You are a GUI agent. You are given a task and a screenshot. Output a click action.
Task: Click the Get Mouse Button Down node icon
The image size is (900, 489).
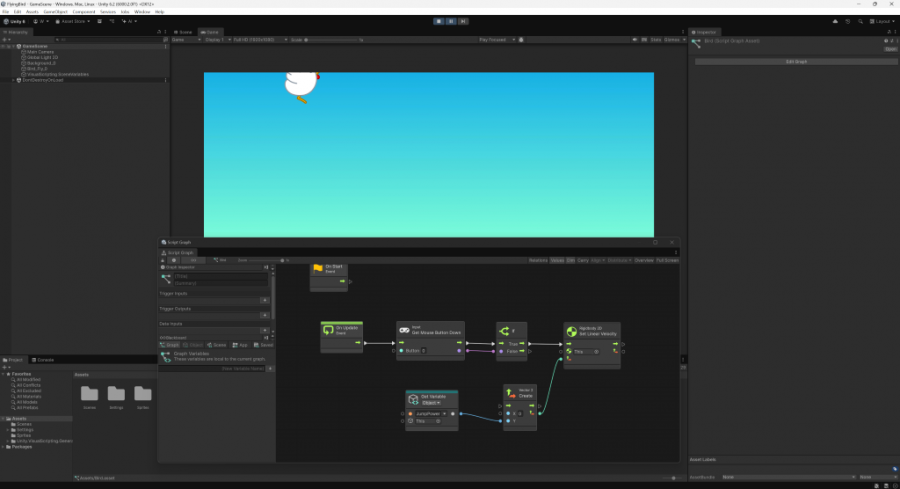click(x=404, y=330)
